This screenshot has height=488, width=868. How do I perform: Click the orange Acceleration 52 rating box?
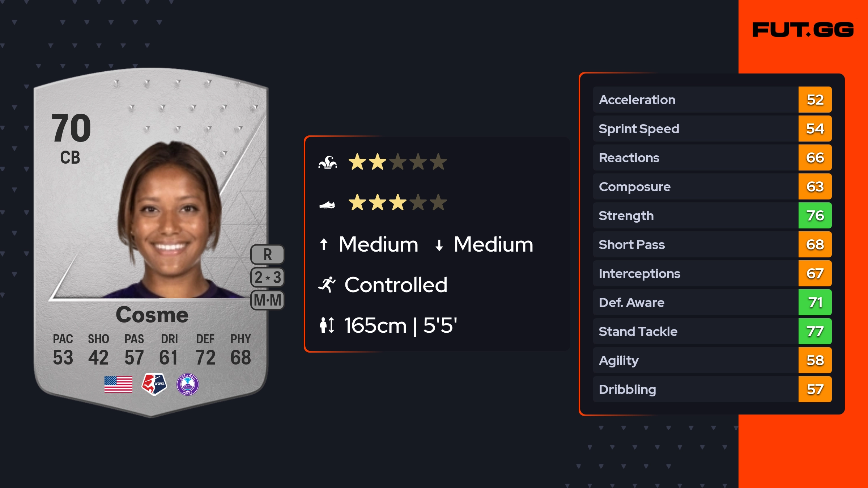[x=815, y=100]
